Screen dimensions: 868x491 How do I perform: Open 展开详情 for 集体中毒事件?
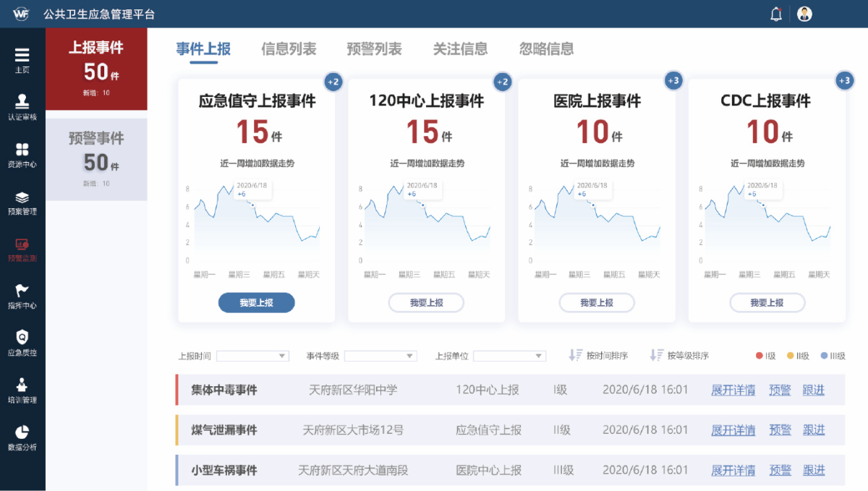(x=733, y=390)
